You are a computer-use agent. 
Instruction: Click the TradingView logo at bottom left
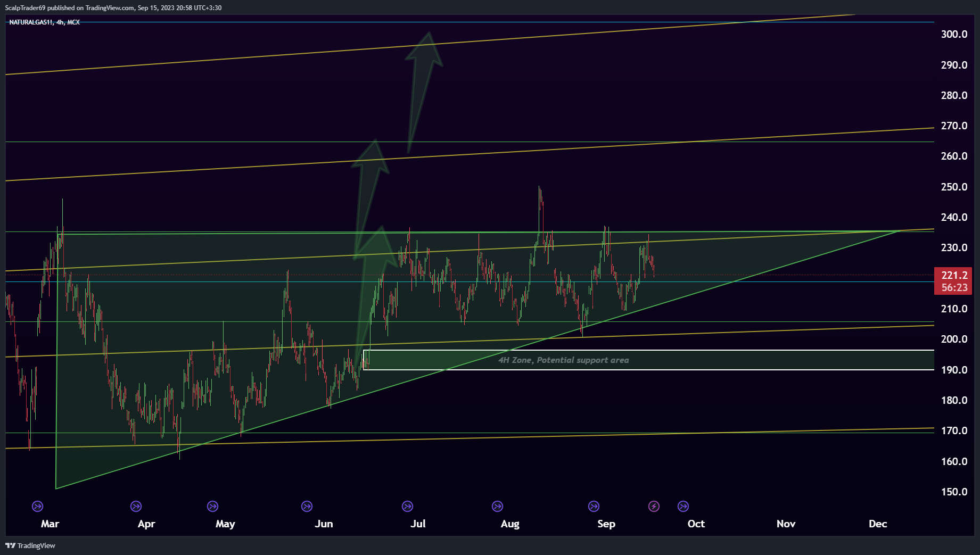[30, 545]
